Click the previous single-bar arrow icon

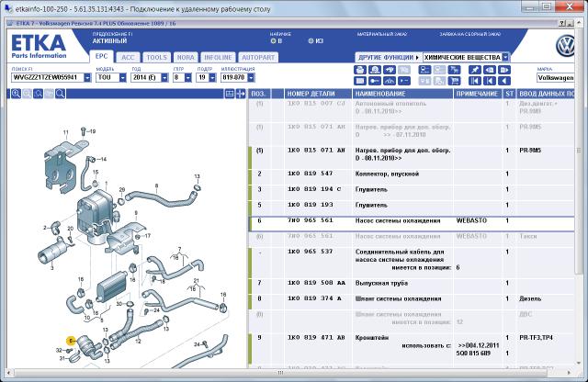point(490,81)
